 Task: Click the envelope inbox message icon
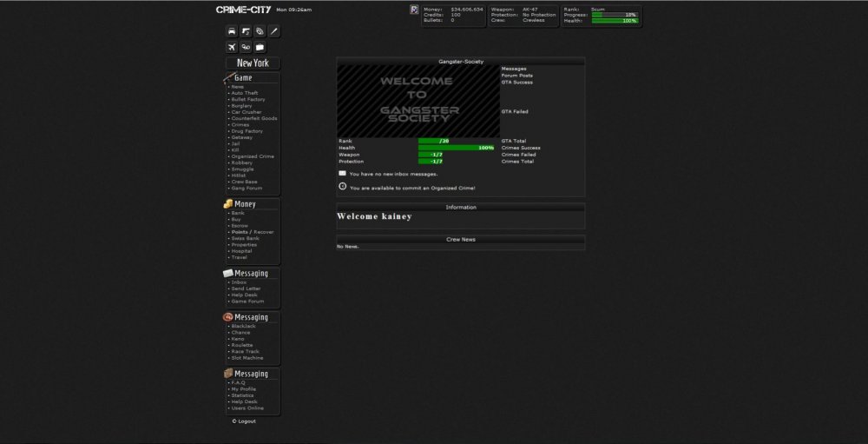pos(342,173)
